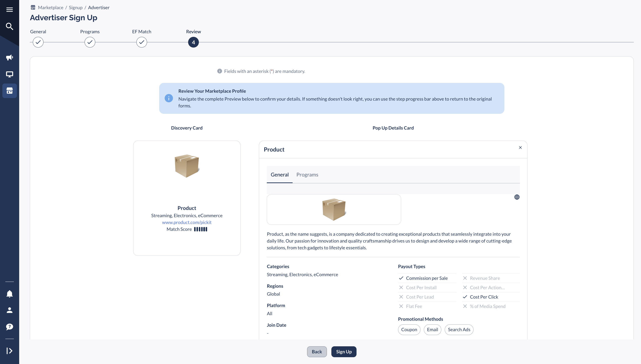Click the Payout Types heading

pos(411,266)
